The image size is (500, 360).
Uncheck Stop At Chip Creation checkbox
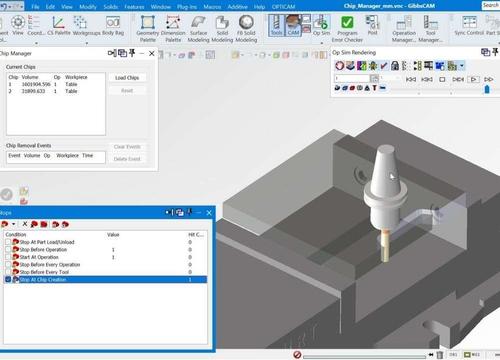pos(8,279)
